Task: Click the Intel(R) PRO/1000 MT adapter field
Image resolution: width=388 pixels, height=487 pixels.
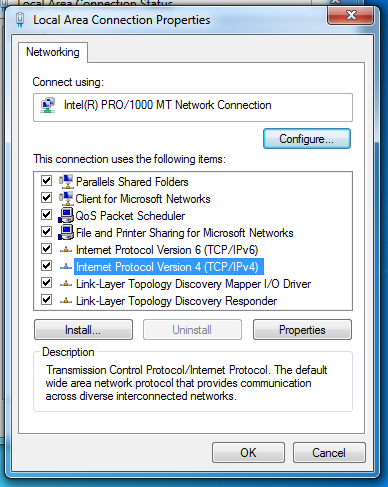Action: (x=193, y=107)
